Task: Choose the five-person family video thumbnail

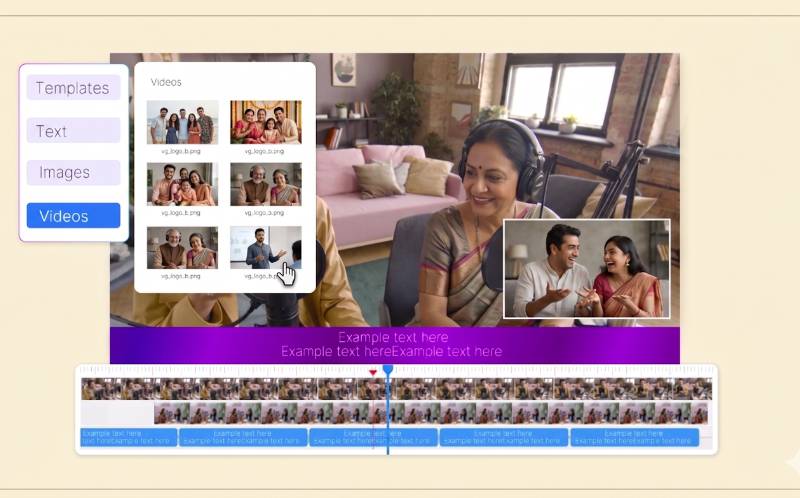Action: (x=183, y=122)
